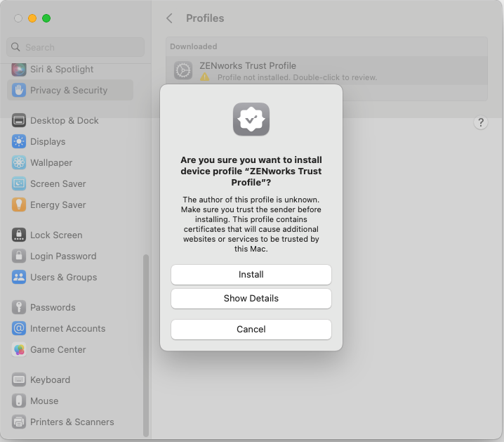Image resolution: width=504 pixels, height=442 pixels.
Task: Select the Privacy & Security label
Action: (x=69, y=90)
